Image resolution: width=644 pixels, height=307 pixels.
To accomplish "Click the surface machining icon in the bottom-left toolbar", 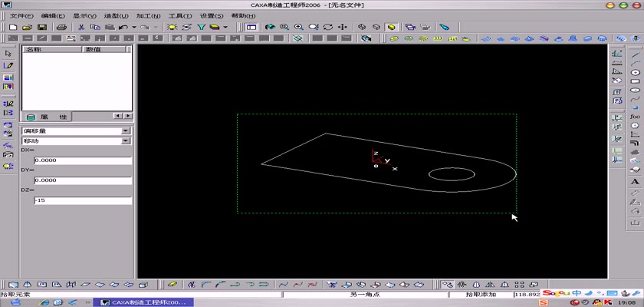I will 13,285.
